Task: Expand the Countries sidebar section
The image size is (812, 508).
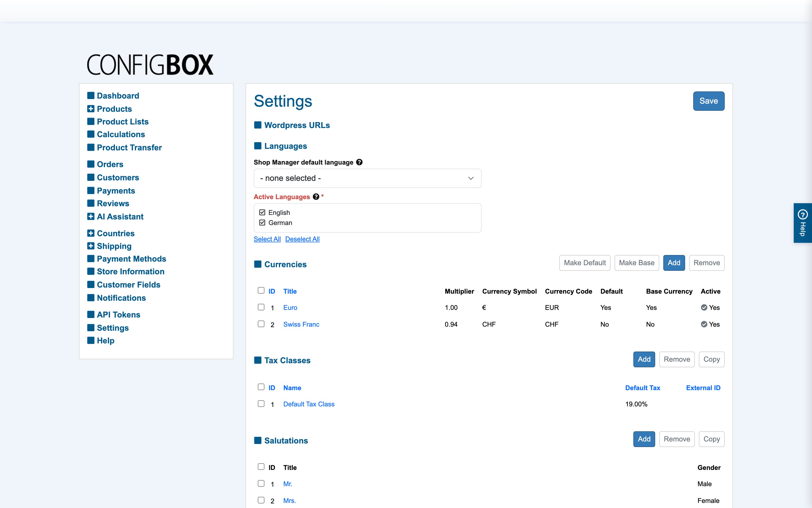Action: (91, 233)
